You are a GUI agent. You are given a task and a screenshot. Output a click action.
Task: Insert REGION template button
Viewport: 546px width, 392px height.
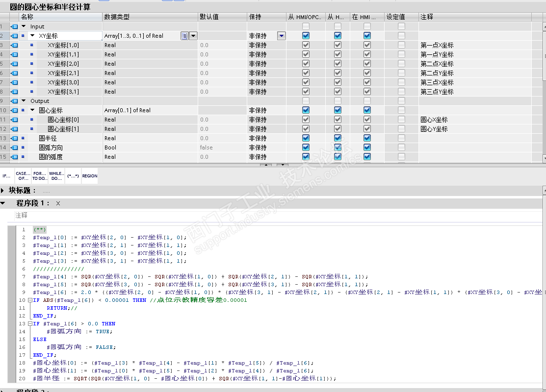tap(90, 176)
